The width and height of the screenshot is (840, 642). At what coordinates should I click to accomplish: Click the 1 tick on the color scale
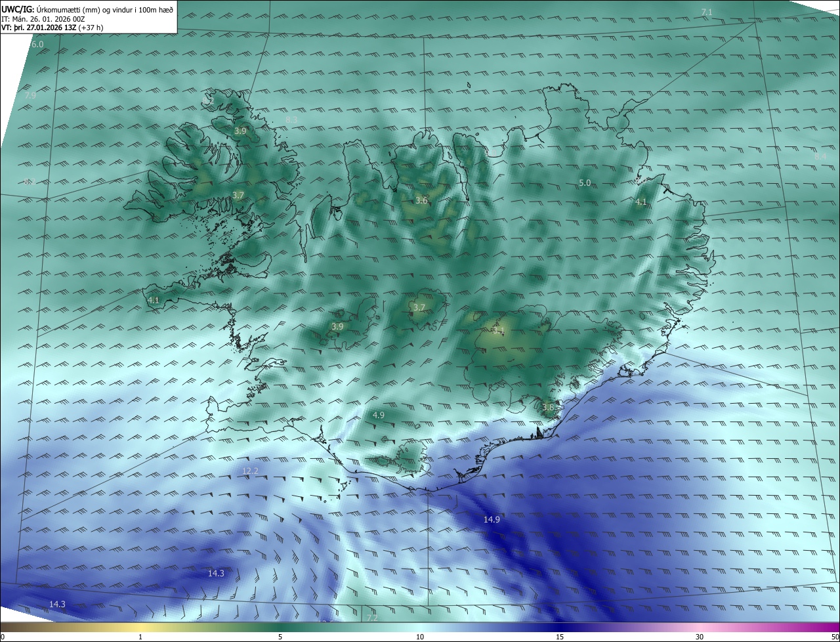140,637
